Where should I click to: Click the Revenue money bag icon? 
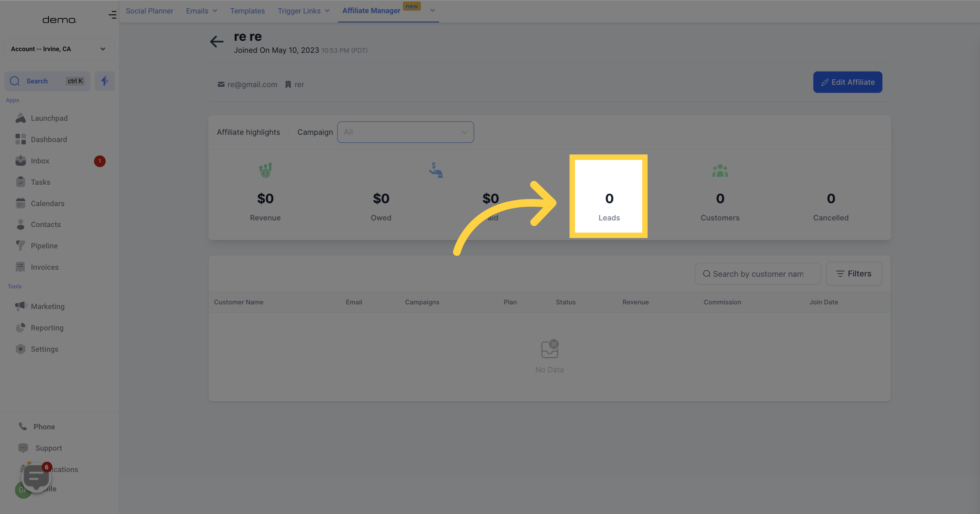265,170
